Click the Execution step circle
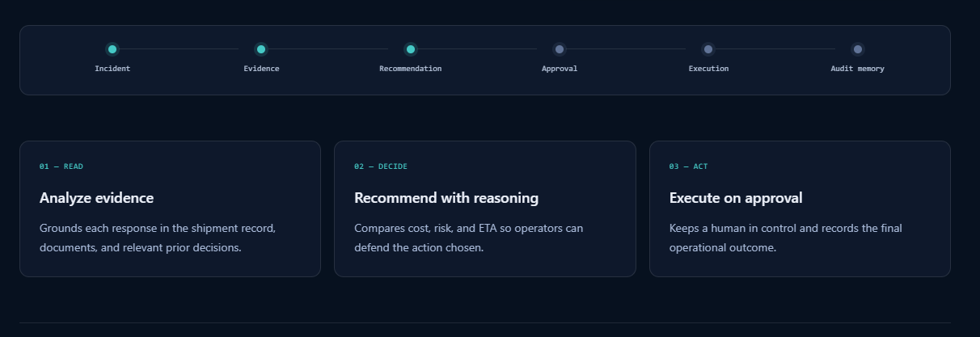This screenshot has width=980, height=337. point(708,49)
